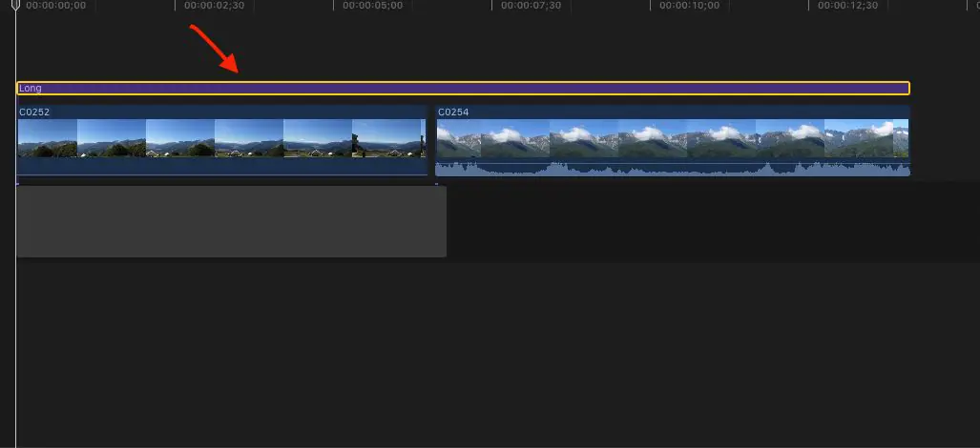Viewport: 980px width, 448px height.
Task: Click the C0252 clip name label
Action: (32, 112)
